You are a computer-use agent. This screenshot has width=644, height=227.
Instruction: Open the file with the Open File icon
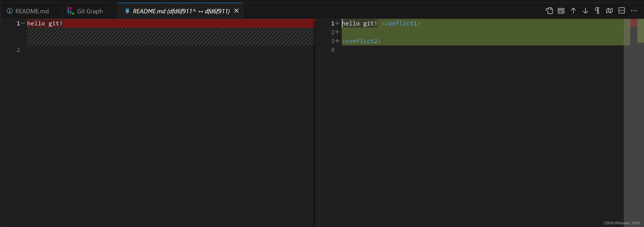549,11
